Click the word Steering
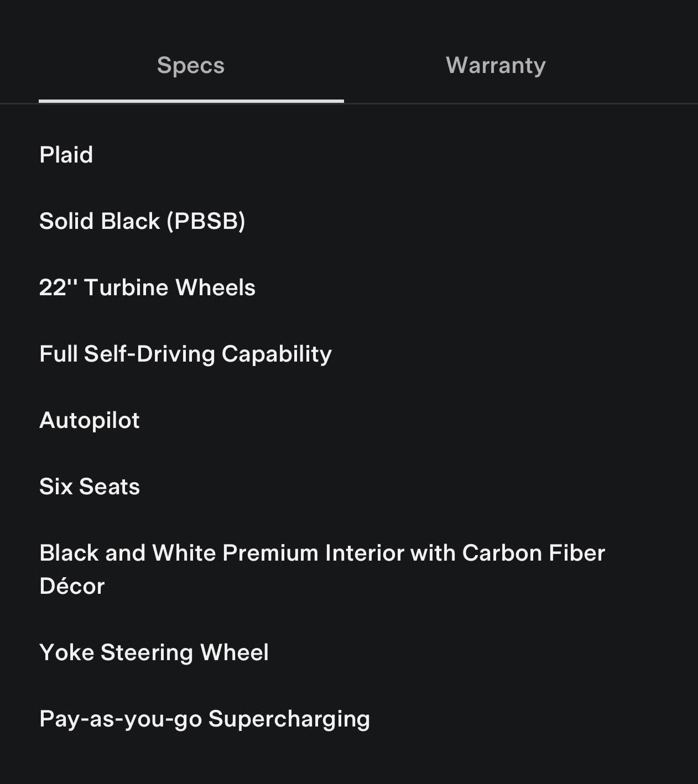This screenshot has height=784, width=698. coord(147,652)
